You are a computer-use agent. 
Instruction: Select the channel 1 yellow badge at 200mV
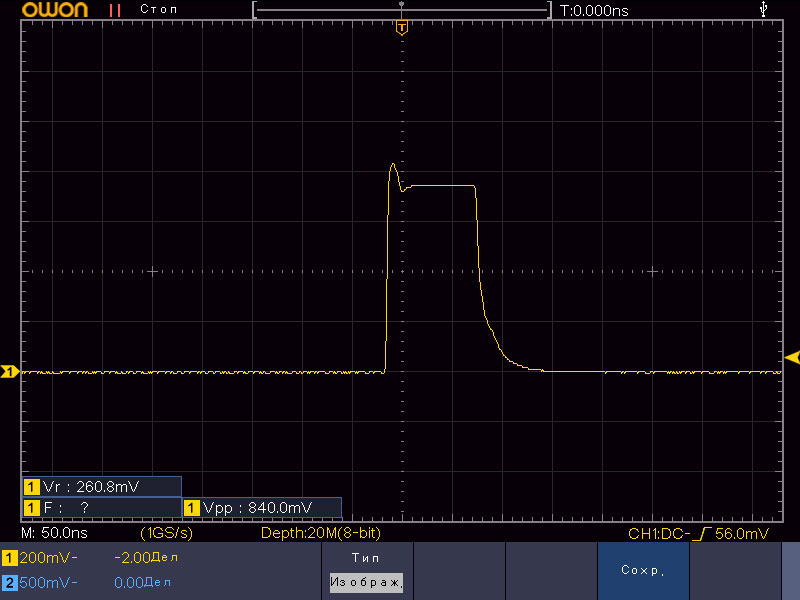[x=10, y=557]
